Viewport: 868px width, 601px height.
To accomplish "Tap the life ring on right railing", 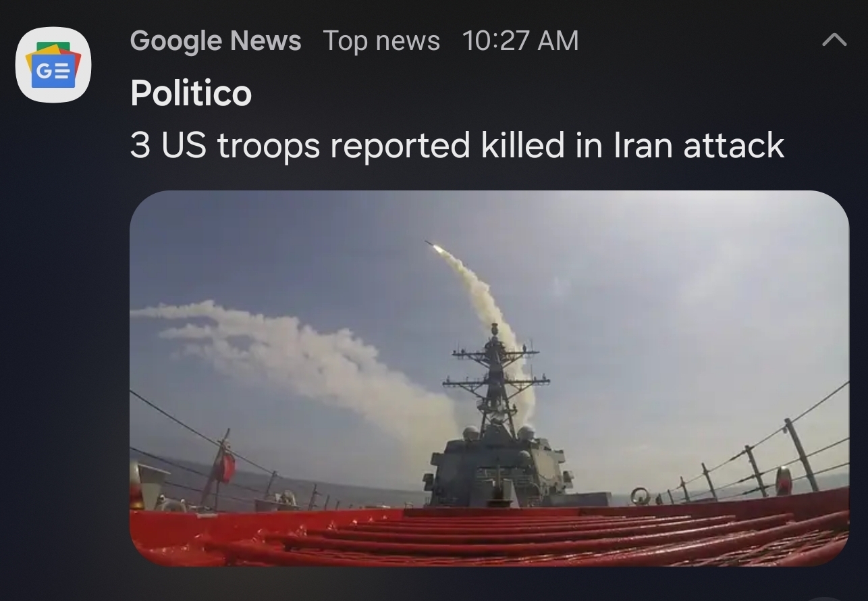I will [x=640, y=496].
